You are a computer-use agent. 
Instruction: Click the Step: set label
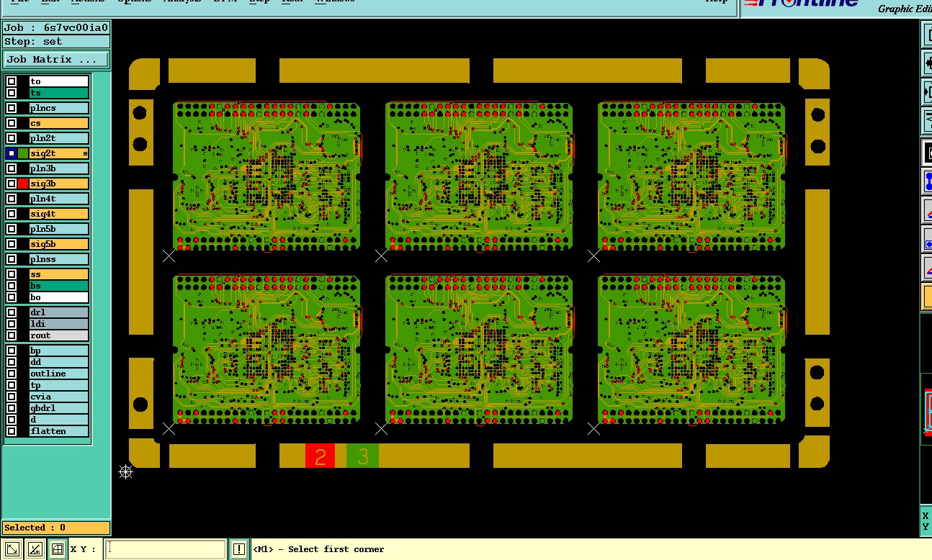click(56, 42)
